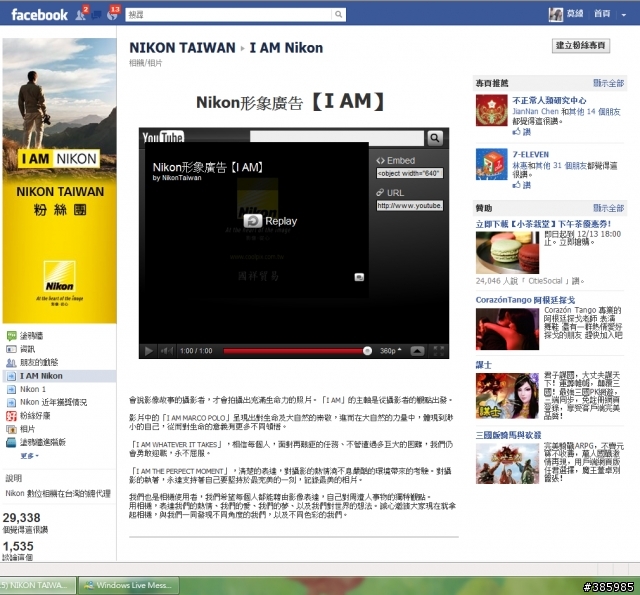Play the video with the play button

click(149, 351)
